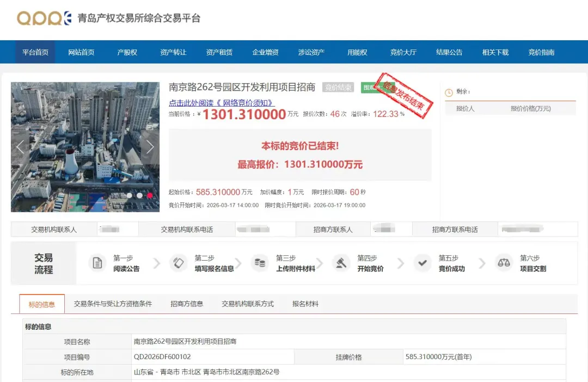Click the 报价价格(万元) column header
Image resolution: width=588 pixels, height=382 pixels.
click(x=531, y=108)
